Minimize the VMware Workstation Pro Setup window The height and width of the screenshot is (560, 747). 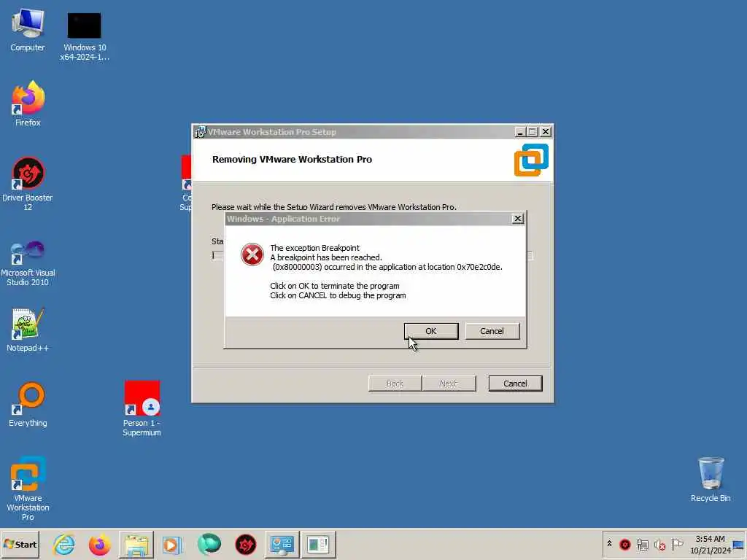(520, 132)
